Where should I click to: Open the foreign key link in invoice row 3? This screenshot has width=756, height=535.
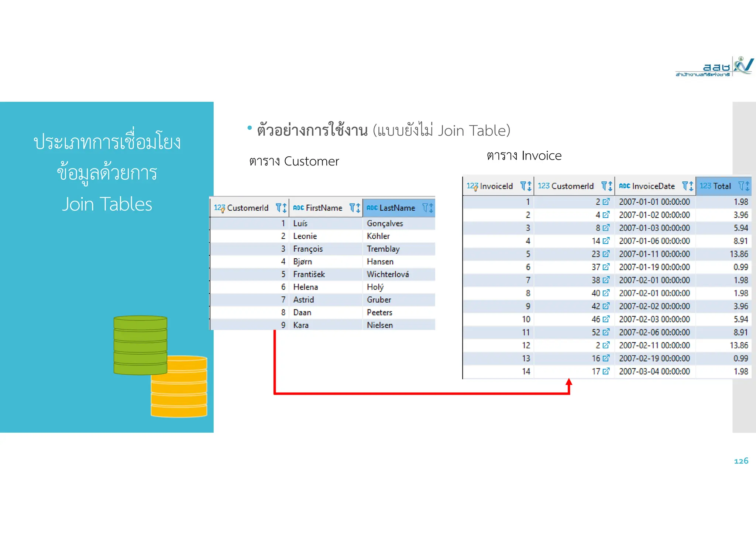pos(606,228)
